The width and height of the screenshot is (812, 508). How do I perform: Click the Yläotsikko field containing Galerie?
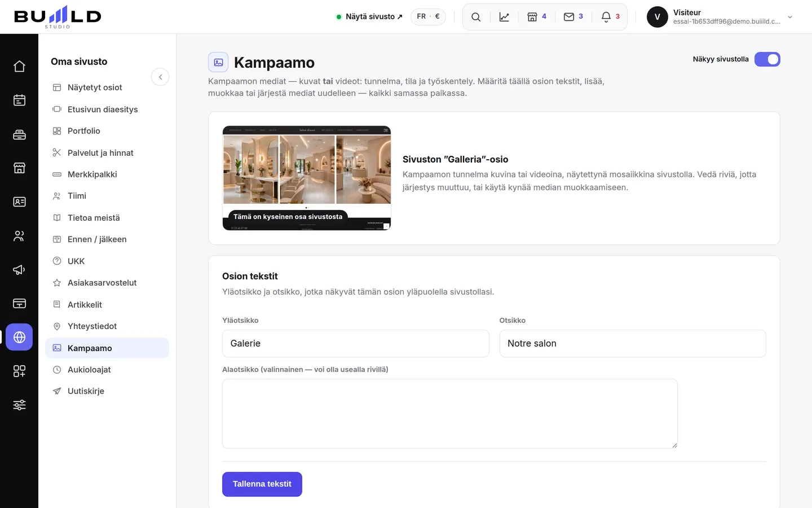coord(356,343)
